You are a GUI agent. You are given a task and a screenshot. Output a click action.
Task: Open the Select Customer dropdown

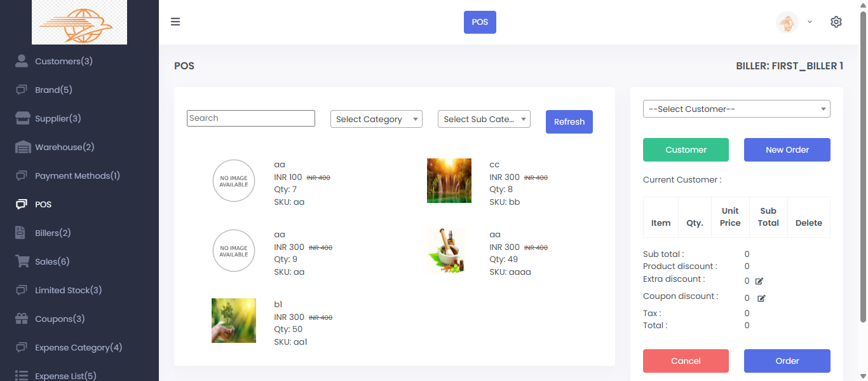(736, 109)
